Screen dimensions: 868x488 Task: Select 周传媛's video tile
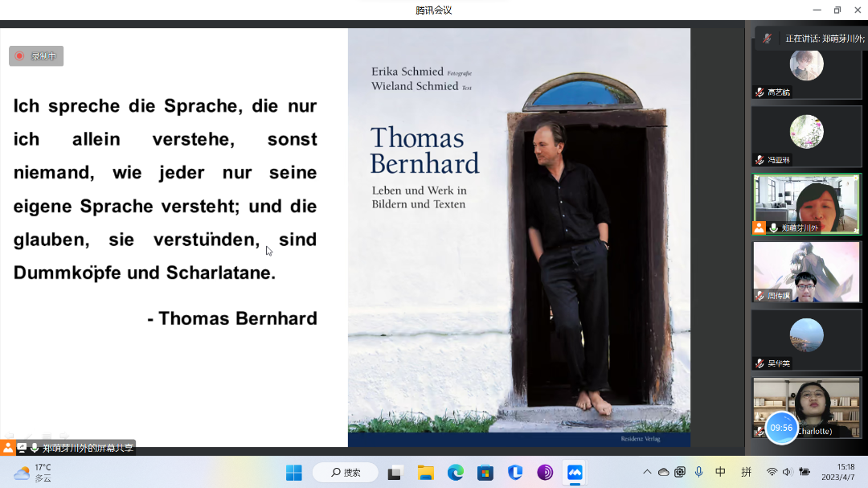(x=807, y=272)
